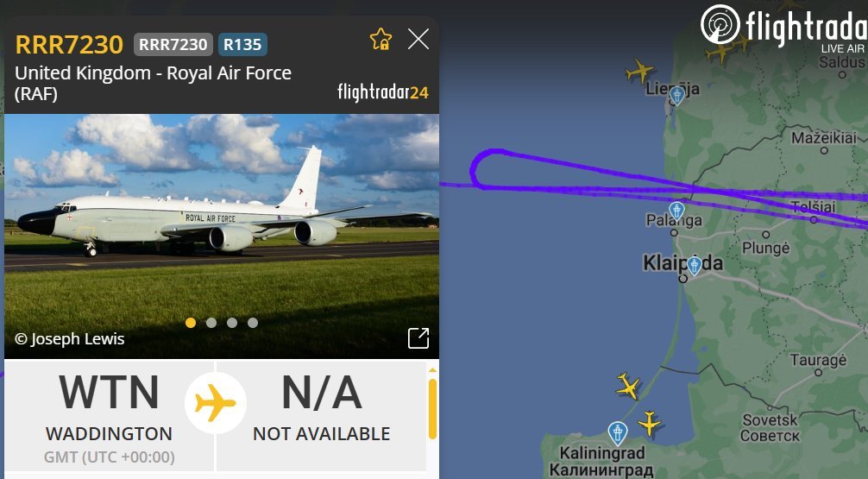Click Liepāja airport marker icon
Screen dimensions: 868x479
click(676, 96)
